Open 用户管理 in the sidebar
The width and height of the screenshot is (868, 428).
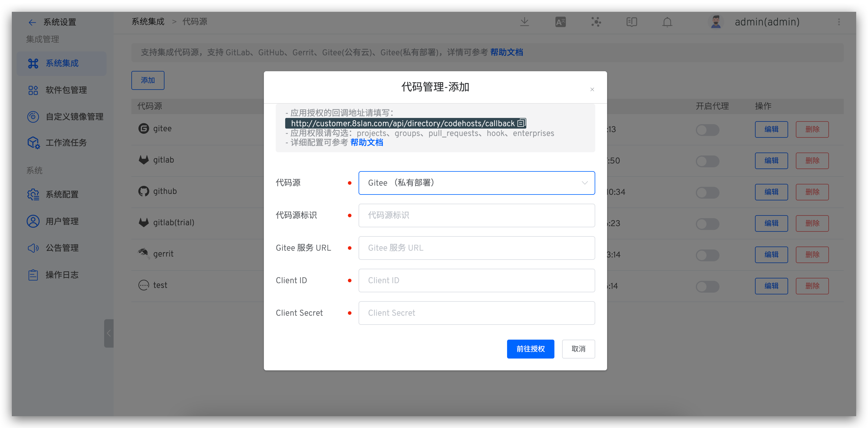click(62, 221)
